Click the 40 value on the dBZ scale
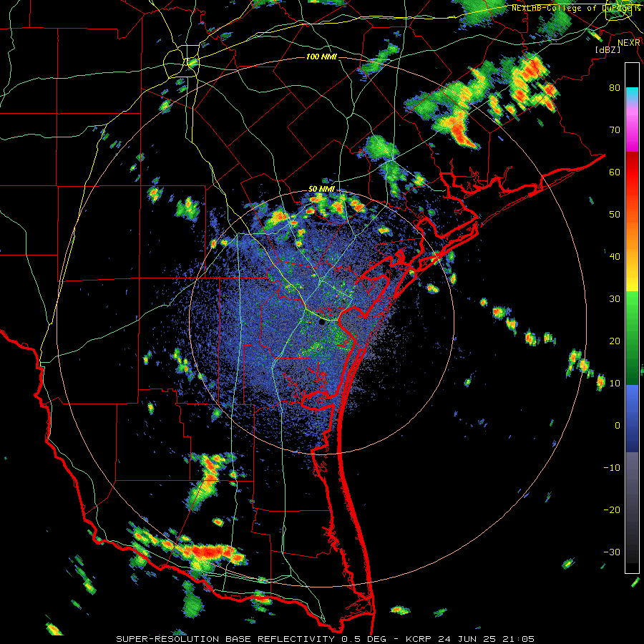The width and height of the screenshot is (644, 644). tap(615, 257)
